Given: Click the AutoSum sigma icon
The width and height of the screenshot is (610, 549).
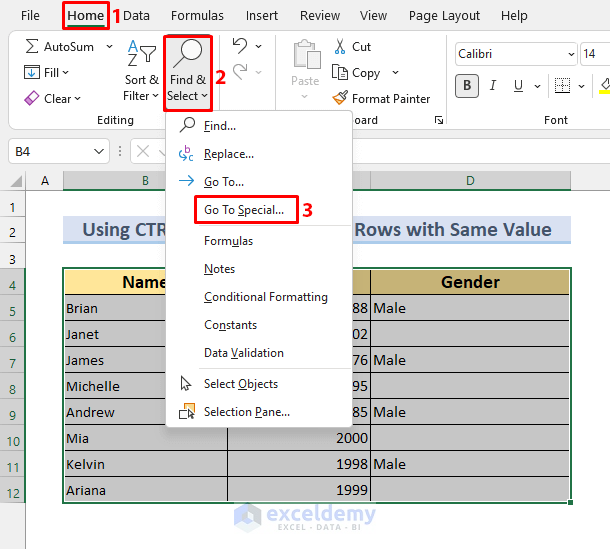Looking at the screenshot, I should (32, 46).
